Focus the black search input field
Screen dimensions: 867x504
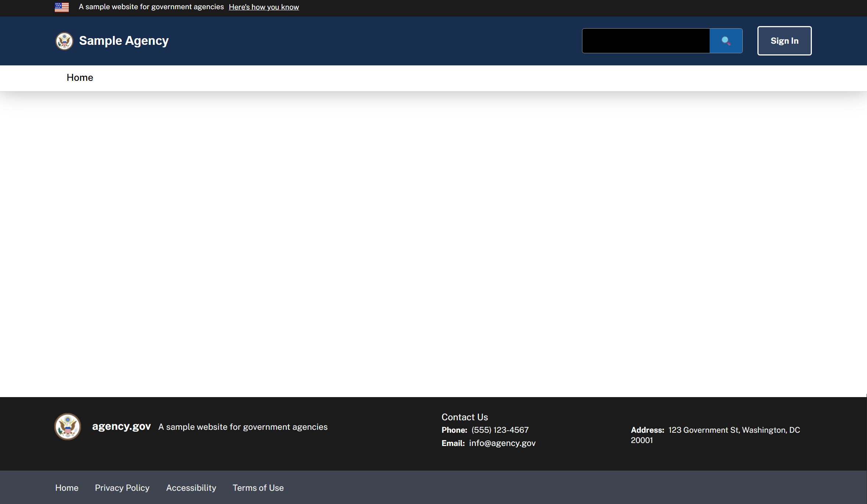646,41
